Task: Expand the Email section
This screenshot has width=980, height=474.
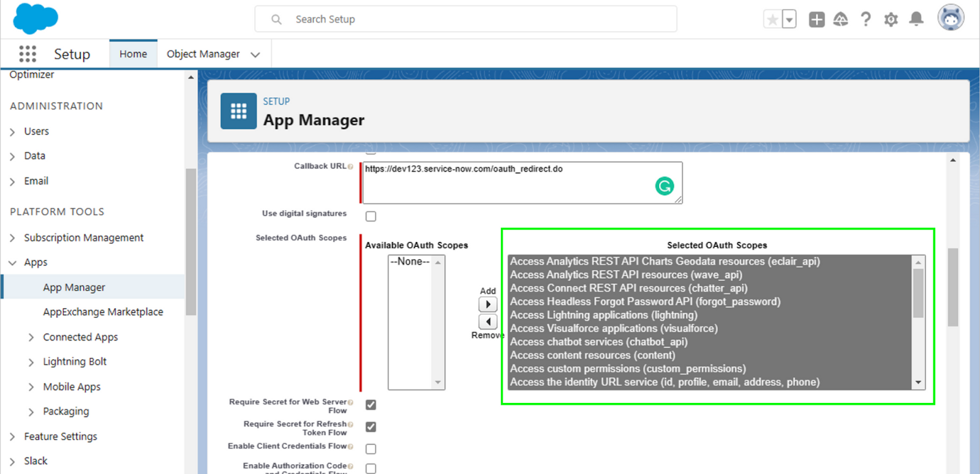Action: [12, 181]
